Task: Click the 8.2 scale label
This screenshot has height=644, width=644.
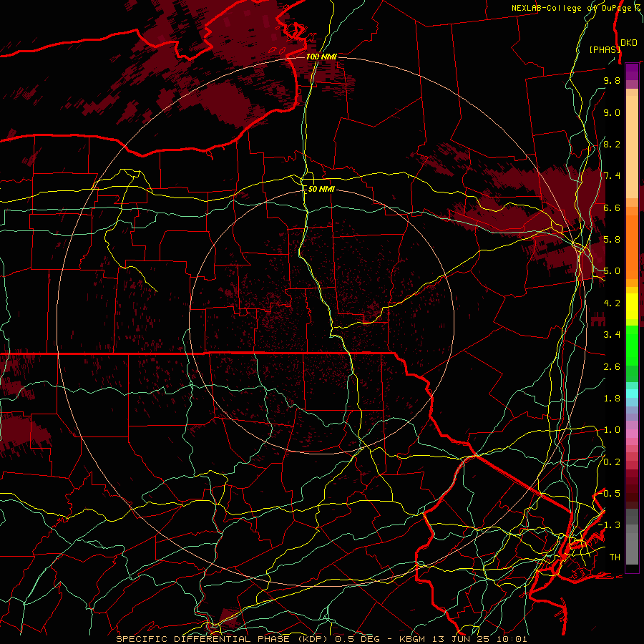Action: click(x=612, y=144)
